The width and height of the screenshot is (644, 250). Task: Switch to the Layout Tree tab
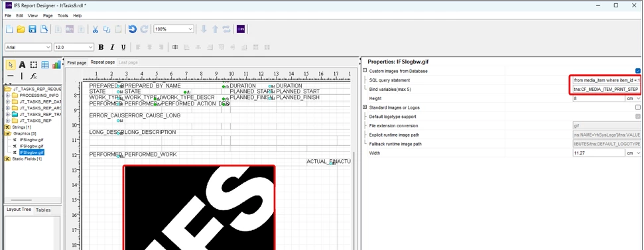(x=19, y=210)
